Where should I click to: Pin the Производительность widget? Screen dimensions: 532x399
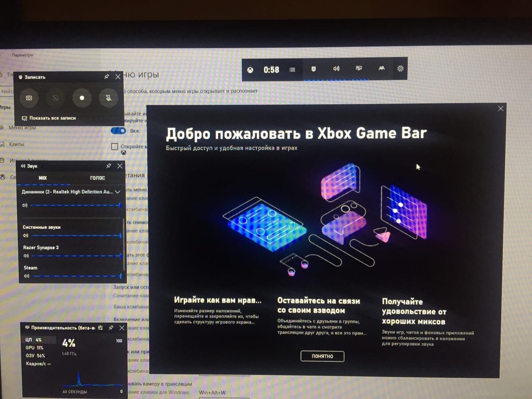click(x=111, y=328)
